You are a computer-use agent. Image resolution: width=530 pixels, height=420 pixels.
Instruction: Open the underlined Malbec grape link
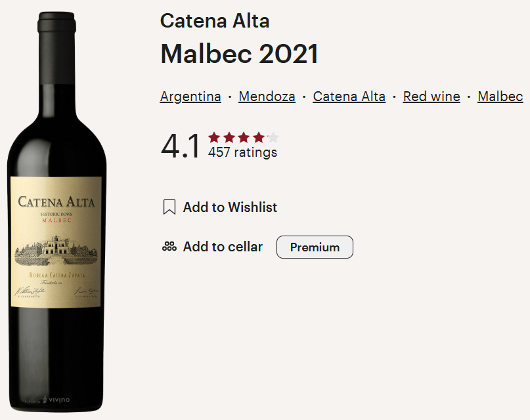[500, 96]
